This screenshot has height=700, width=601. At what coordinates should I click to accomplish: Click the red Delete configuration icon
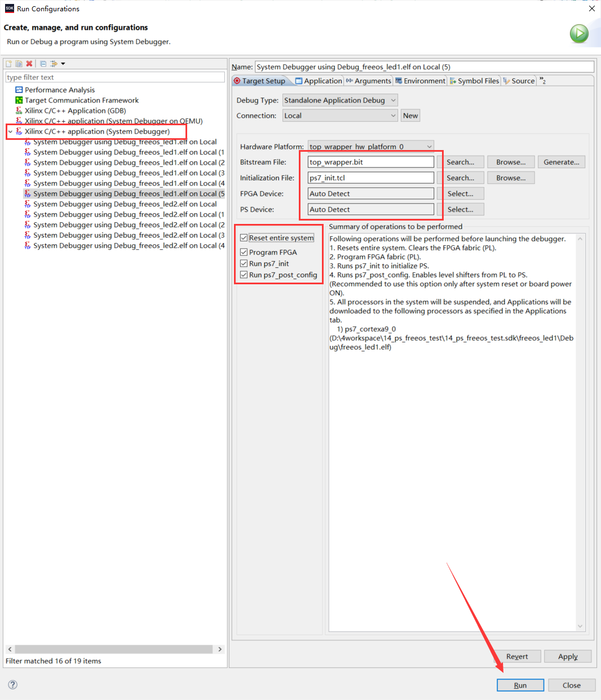pyautogui.click(x=29, y=64)
